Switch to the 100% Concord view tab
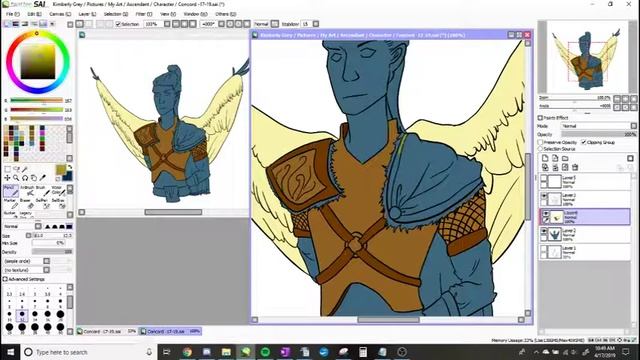 (170, 331)
